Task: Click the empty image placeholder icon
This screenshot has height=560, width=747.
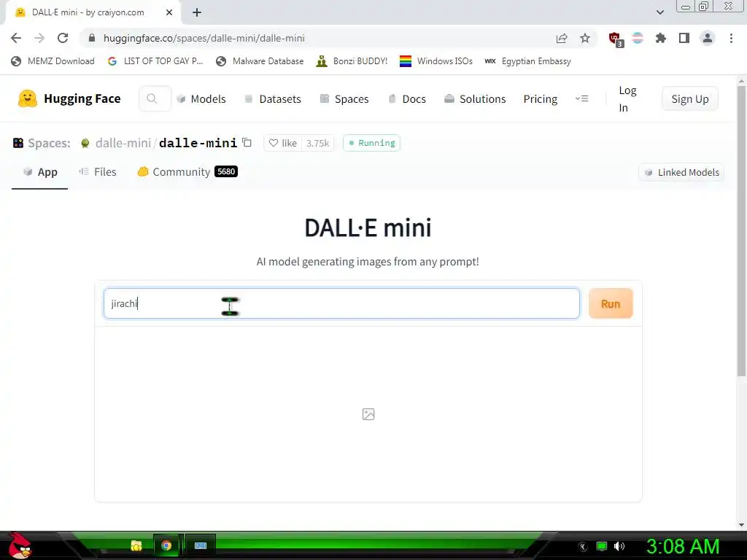Action: (x=368, y=414)
